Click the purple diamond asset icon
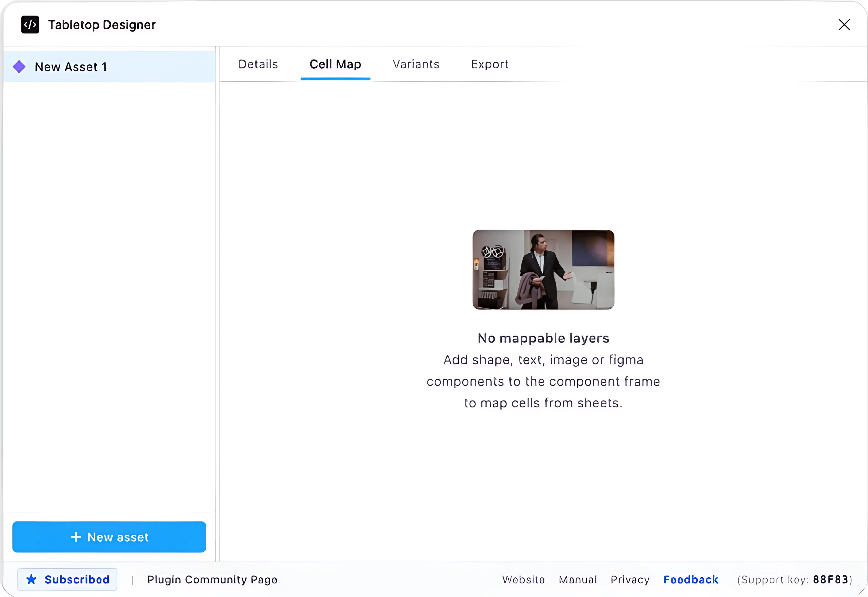Viewport: 868px width, 597px height. [19, 67]
